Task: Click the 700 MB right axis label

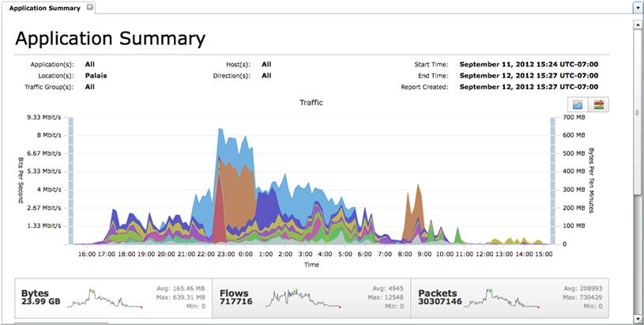Action: pos(575,118)
